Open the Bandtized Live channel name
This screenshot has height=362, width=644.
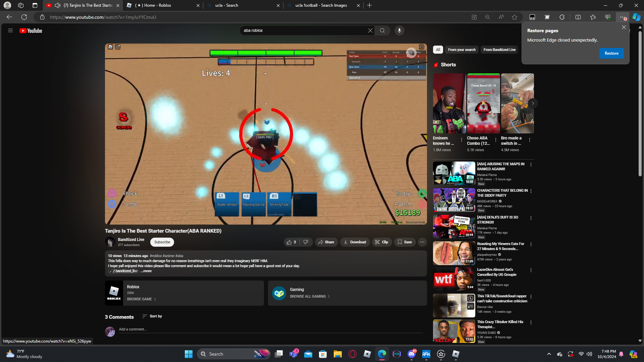tap(131, 240)
